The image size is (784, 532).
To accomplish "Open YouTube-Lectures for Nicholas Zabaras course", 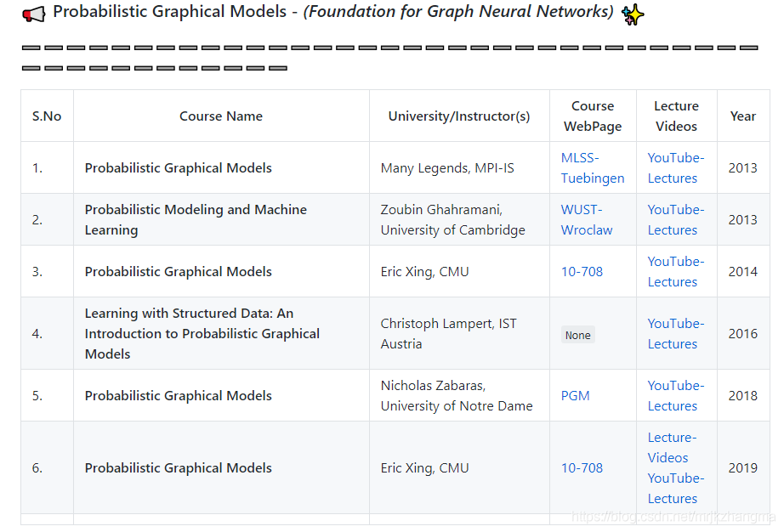I will 676,396.
